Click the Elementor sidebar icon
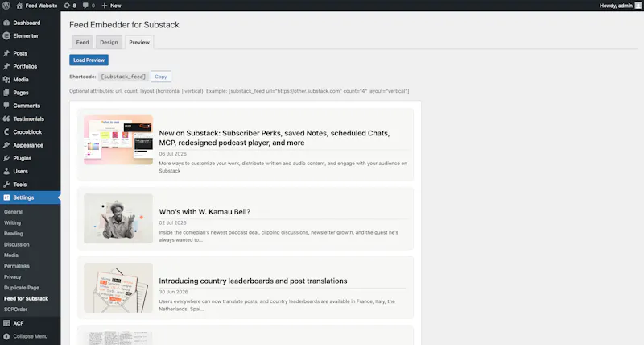 6,36
